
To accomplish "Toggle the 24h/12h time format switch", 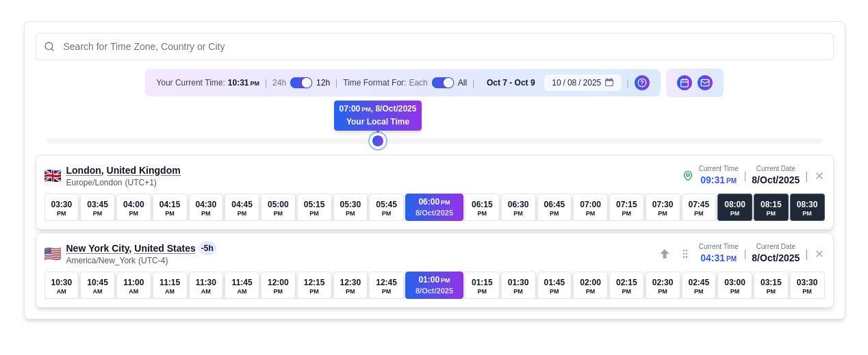I will [x=301, y=83].
